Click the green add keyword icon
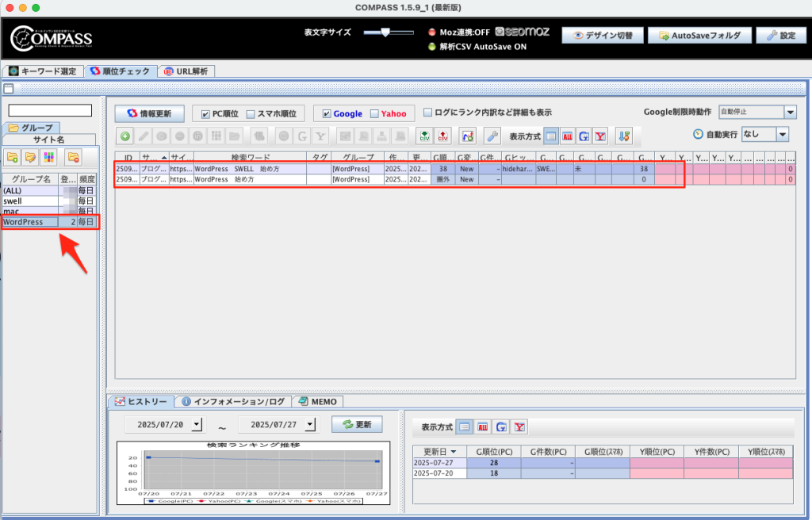 coord(126,136)
